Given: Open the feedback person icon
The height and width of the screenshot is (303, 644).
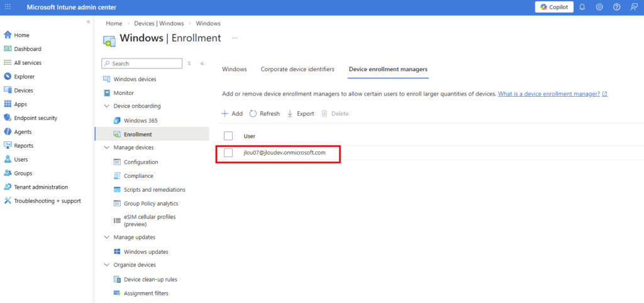Looking at the screenshot, I should (633, 7).
